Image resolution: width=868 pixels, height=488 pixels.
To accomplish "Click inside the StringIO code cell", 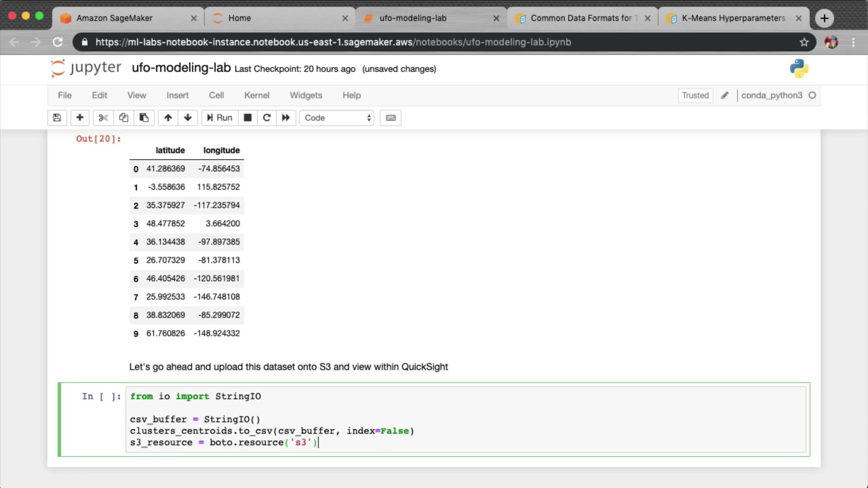I will 466,419.
